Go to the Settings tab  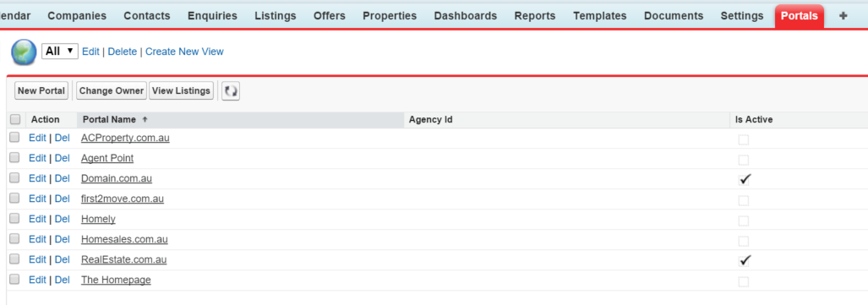[742, 16]
